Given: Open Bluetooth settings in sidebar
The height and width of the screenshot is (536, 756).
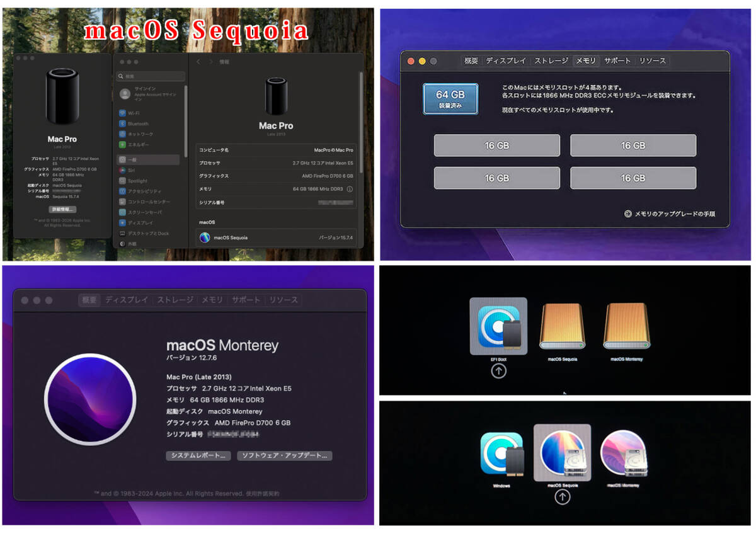Looking at the screenshot, I should 150,123.
